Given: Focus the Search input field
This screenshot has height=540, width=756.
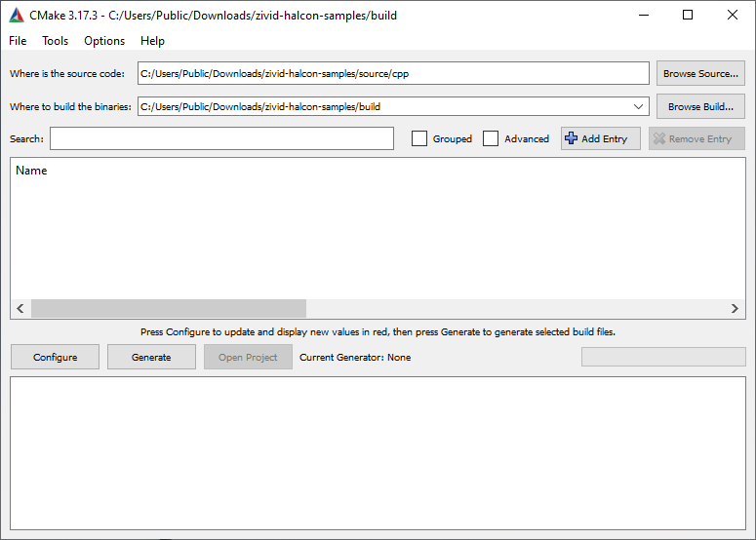Looking at the screenshot, I should 221,138.
